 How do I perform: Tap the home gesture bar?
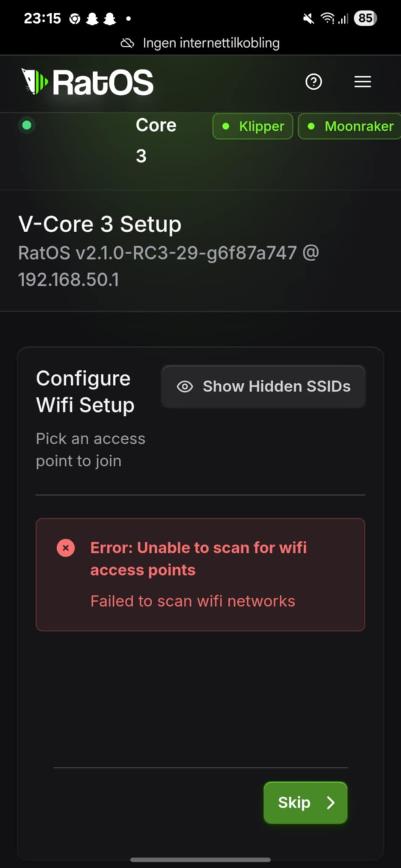pos(200,860)
